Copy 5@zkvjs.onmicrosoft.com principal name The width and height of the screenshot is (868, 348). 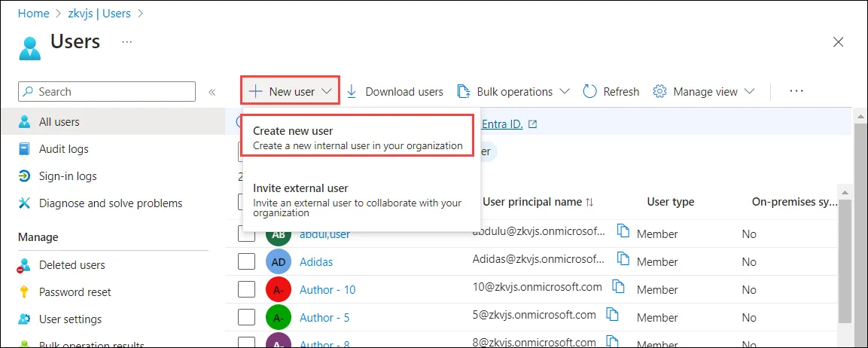coord(612,313)
